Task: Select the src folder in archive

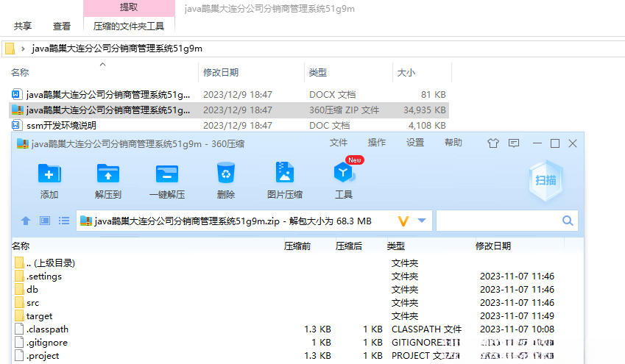Action: [x=32, y=303]
